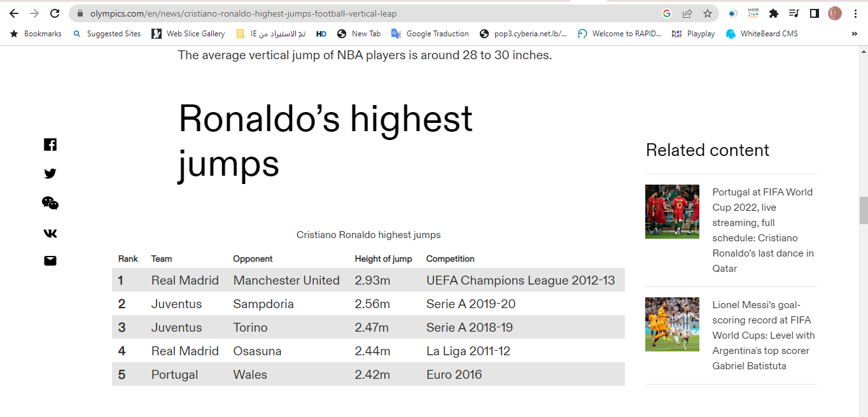Screen dimensions: 868x417
Task: Click the page's vertical scrollbar thumb
Action: coord(864,211)
